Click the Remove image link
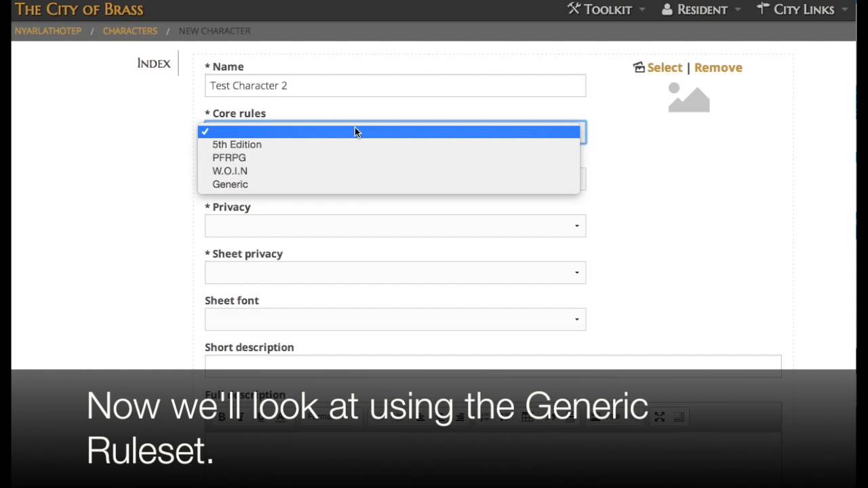 (x=718, y=67)
